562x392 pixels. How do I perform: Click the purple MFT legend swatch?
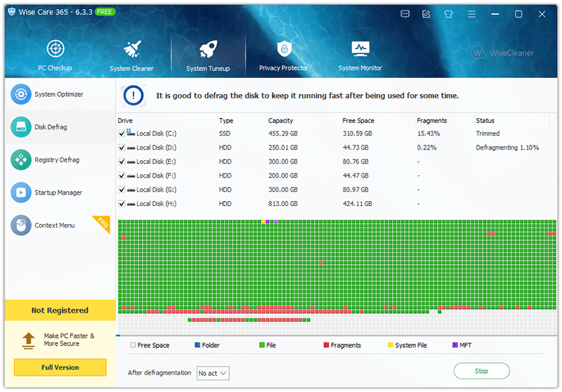point(455,345)
